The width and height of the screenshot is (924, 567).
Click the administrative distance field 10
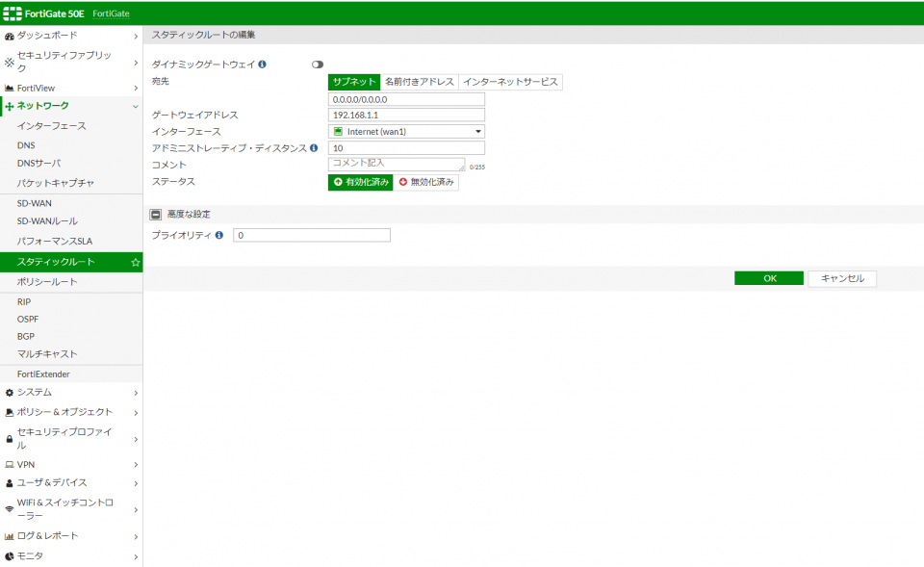point(406,148)
